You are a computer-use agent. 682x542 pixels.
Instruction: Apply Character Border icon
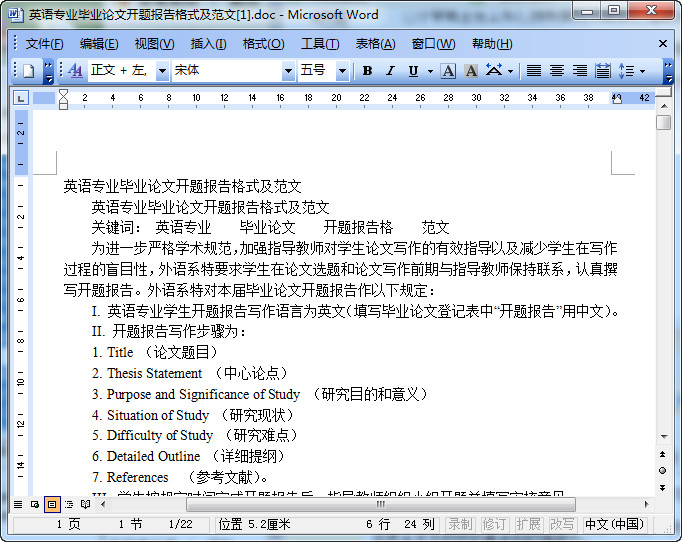[448, 70]
